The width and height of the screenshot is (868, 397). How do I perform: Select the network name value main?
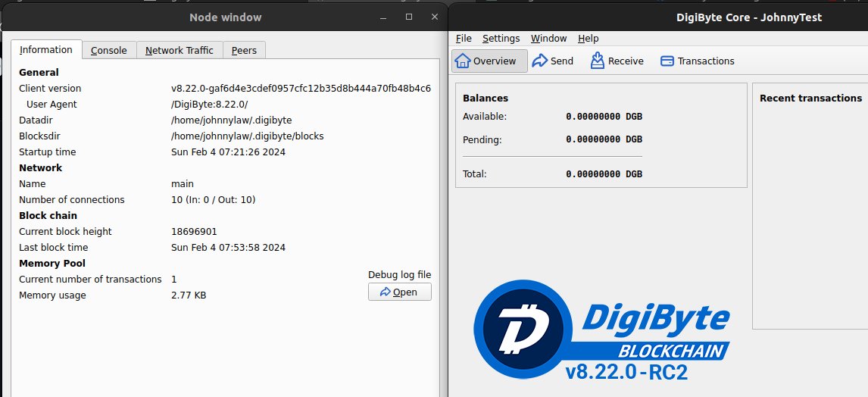point(183,184)
